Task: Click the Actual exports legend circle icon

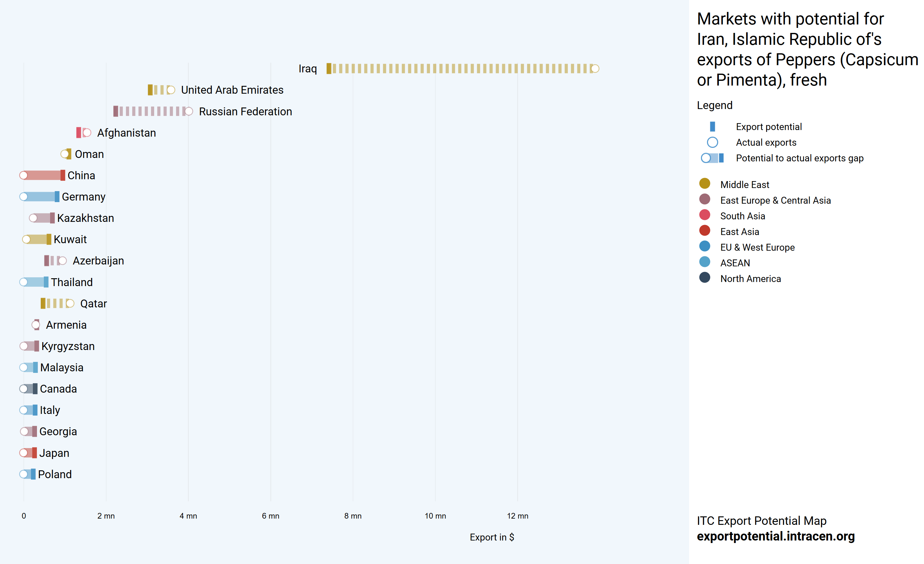Action: pos(713,143)
